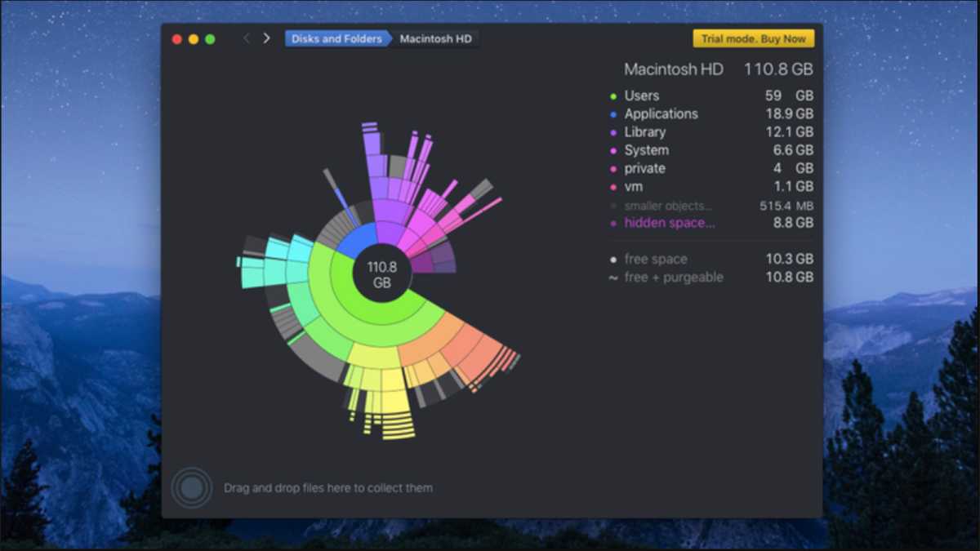This screenshot has width=980, height=551.
Task: Click the white dot beside free space
Action: click(614, 259)
